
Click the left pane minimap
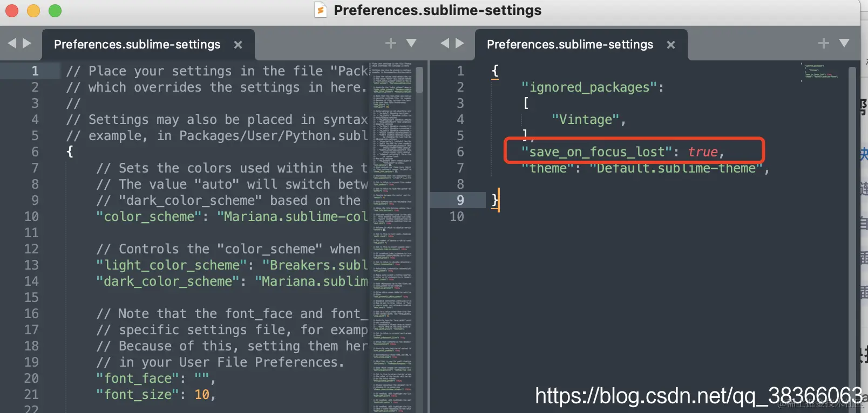pos(392,237)
